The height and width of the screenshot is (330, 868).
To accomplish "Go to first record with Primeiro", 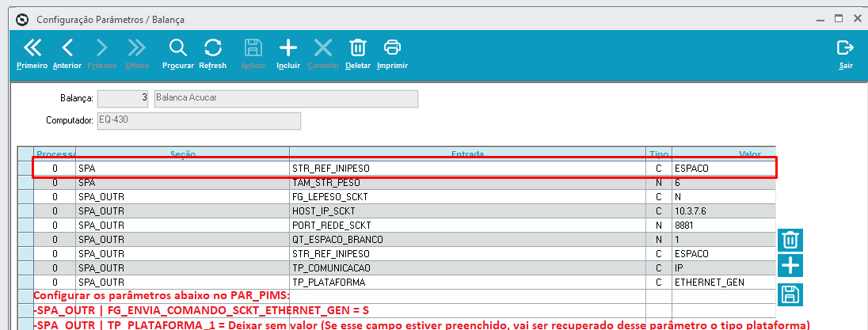I will pyautogui.click(x=32, y=54).
